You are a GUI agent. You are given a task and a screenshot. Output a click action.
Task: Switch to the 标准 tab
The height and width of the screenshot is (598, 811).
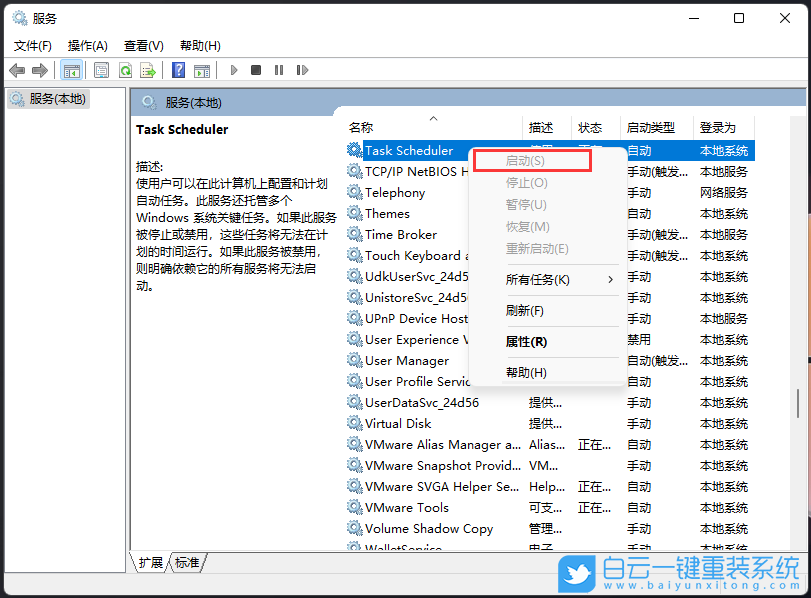point(186,563)
